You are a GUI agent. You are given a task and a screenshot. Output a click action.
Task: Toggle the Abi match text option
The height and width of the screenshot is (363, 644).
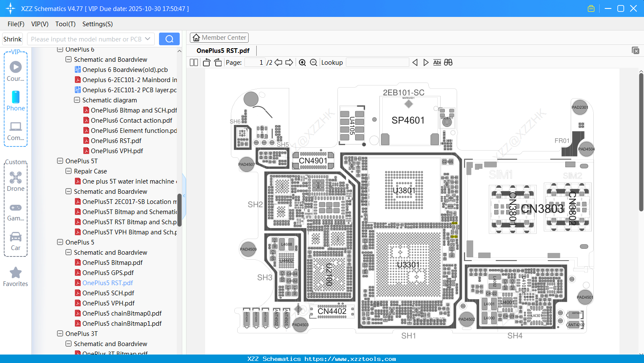[x=437, y=63]
